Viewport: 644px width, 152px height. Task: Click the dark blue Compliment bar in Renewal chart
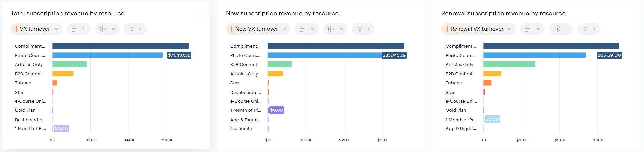551,46
